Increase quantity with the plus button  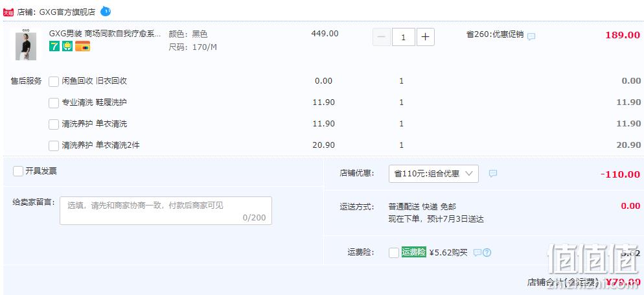tap(426, 37)
